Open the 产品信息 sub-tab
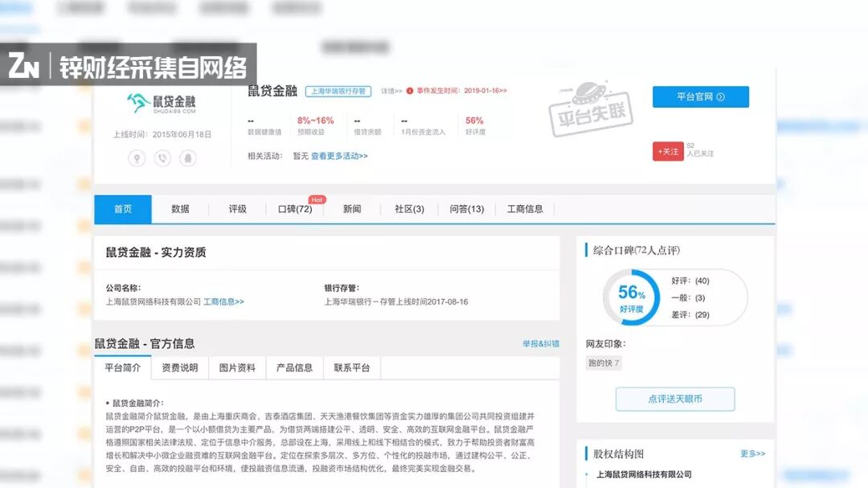This screenshot has width=868, height=488. point(294,367)
